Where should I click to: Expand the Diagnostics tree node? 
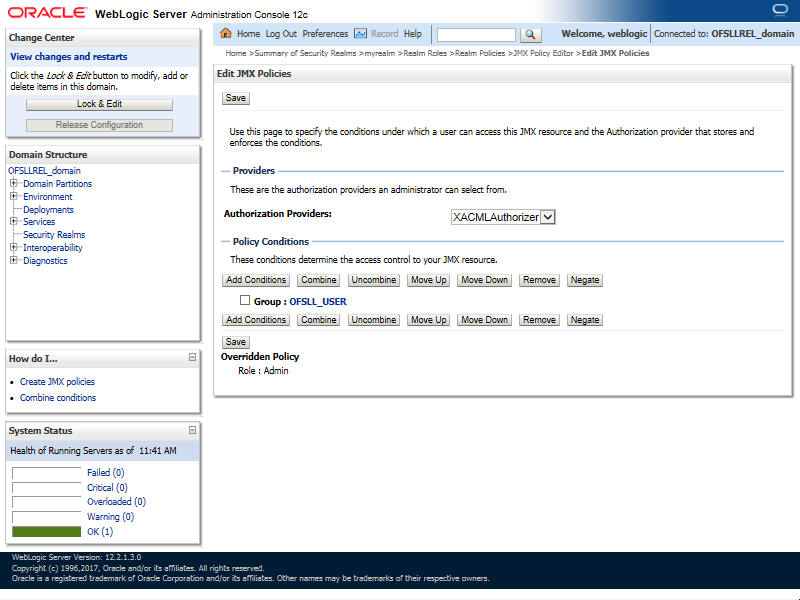click(14, 260)
